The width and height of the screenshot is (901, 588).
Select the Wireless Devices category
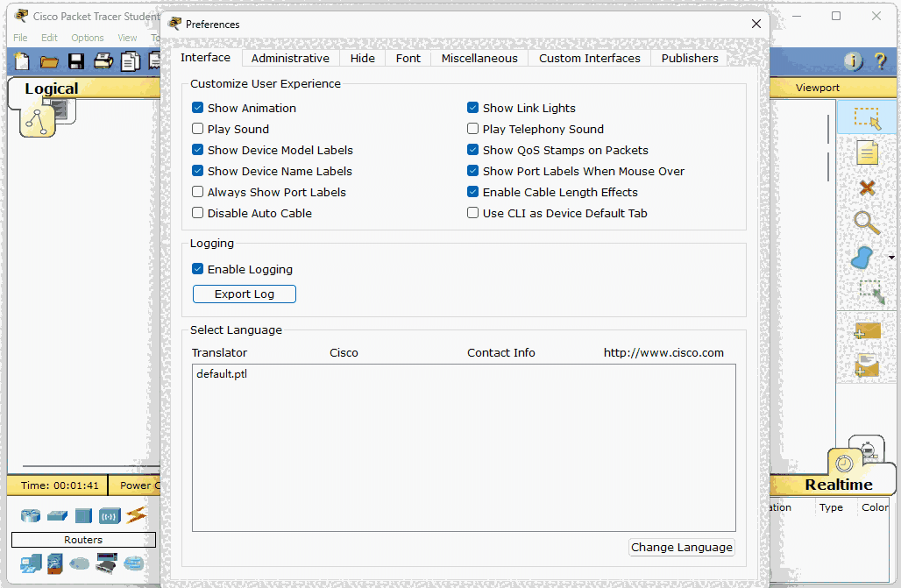coord(110,515)
